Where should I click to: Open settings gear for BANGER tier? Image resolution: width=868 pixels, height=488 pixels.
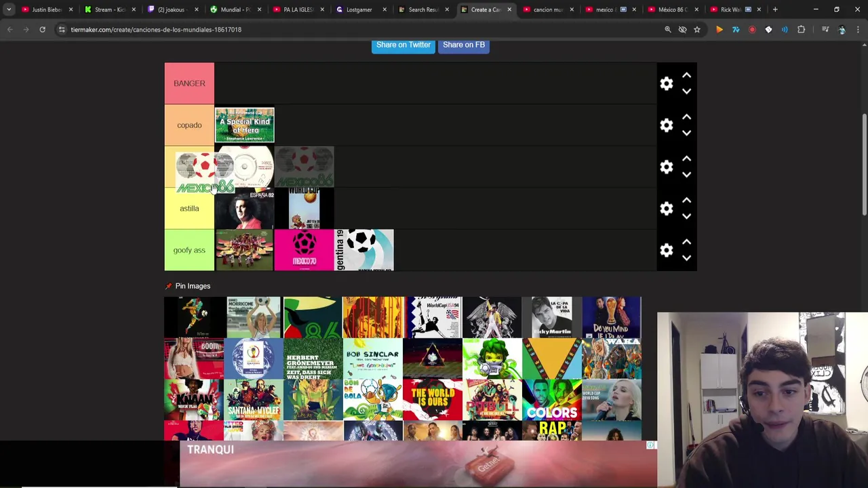click(x=667, y=83)
